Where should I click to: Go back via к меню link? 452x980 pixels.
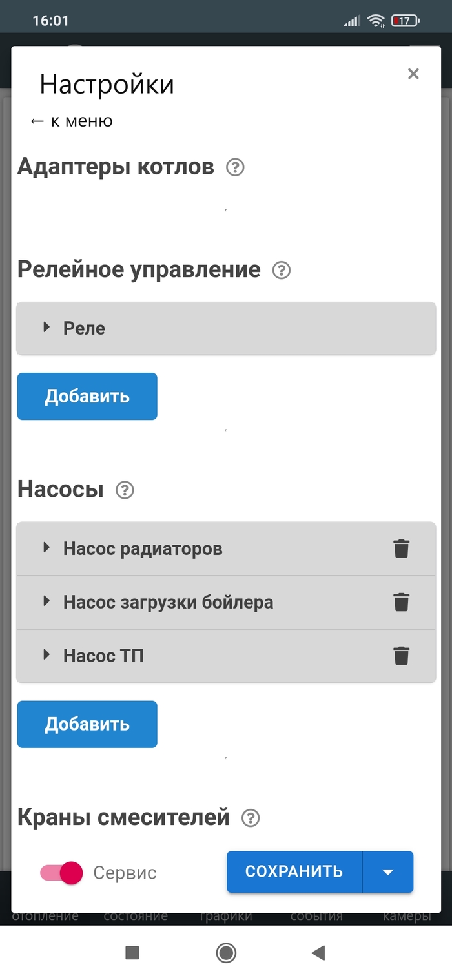71,121
